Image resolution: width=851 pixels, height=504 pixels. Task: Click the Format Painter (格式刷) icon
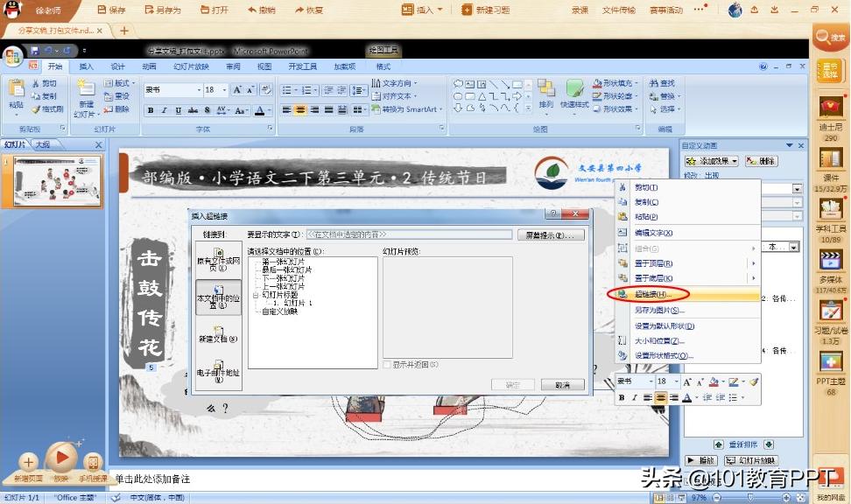(37, 109)
